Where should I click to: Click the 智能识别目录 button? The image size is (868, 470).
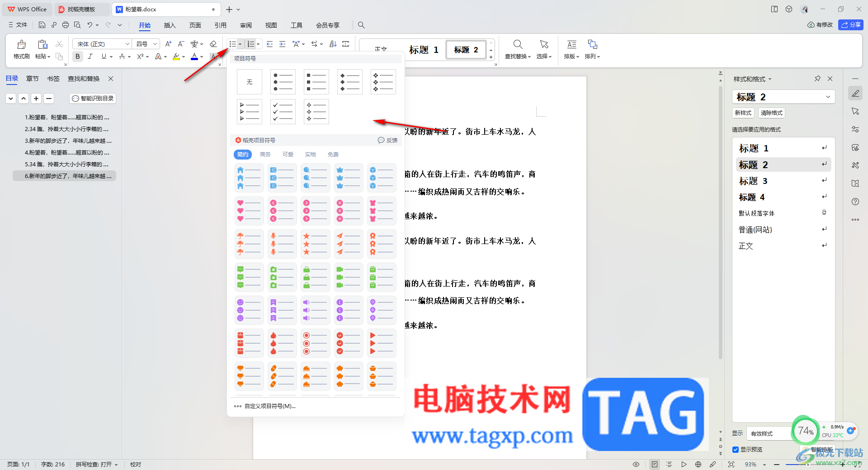click(x=93, y=99)
